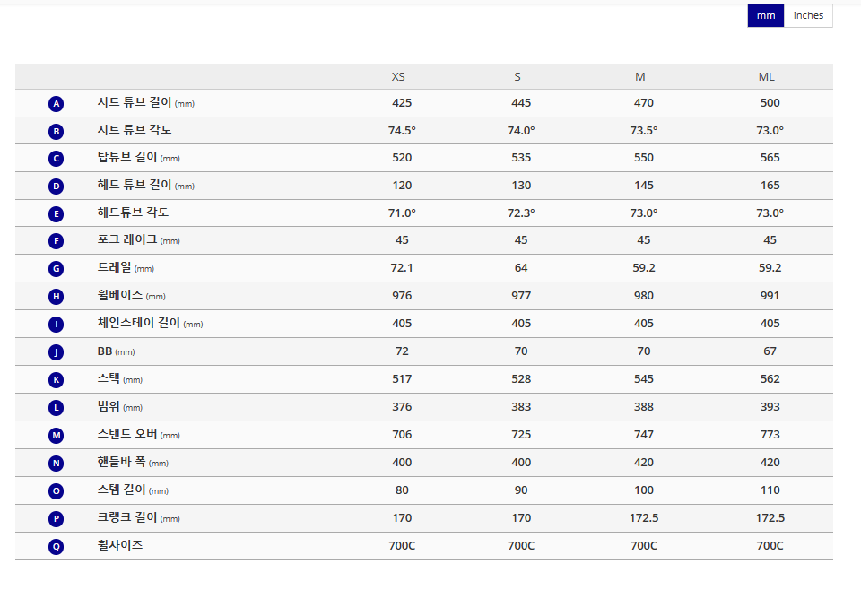The width and height of the screenshot is (861, 616).
Task: Click the S size column header
Action: [517, 77]
